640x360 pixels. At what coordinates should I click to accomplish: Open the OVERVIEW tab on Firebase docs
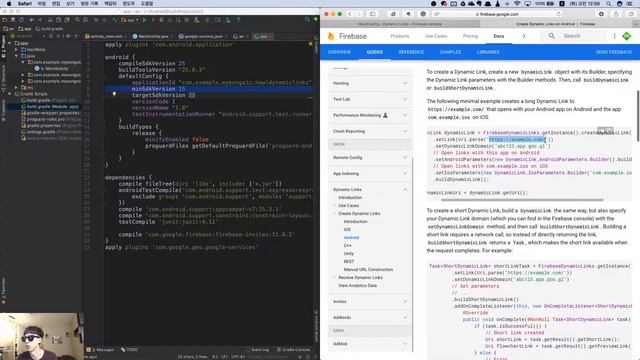pyautogui.click(x=339, y=52)
